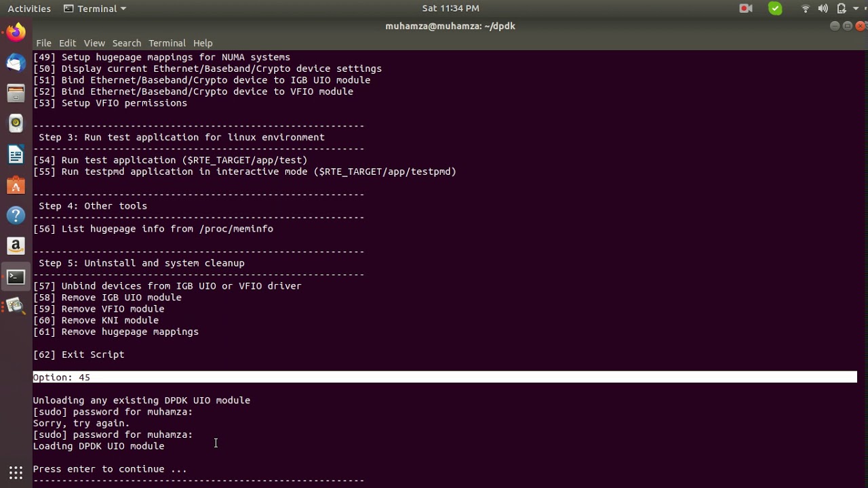Screen dimensions: 868x488
Task: Click the highlighted 'Option: 45' line
Action: point(445,378)
